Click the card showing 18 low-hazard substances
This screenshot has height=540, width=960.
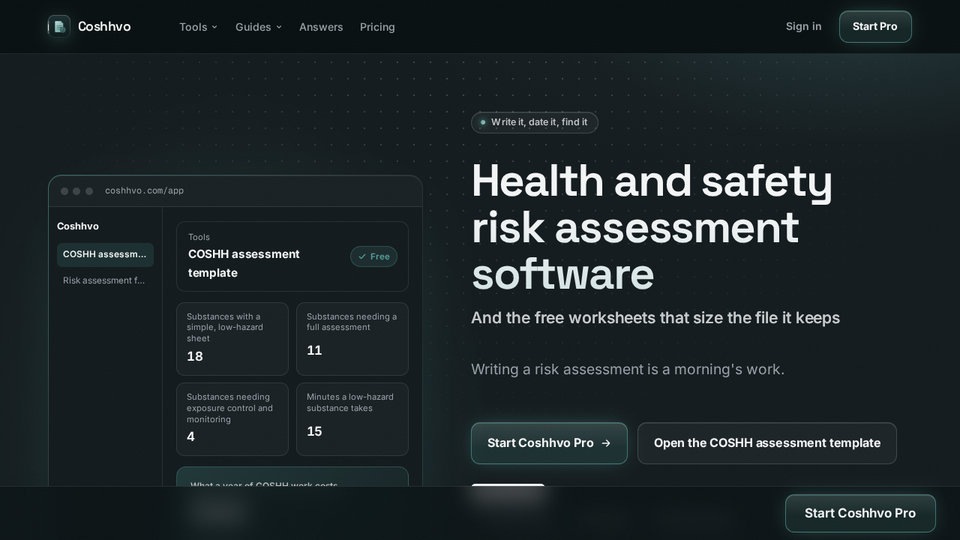(232, 339)
